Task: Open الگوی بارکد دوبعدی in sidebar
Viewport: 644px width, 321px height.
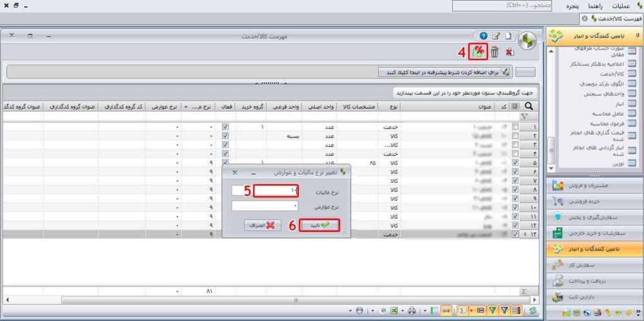Action: tap(609, 84)
